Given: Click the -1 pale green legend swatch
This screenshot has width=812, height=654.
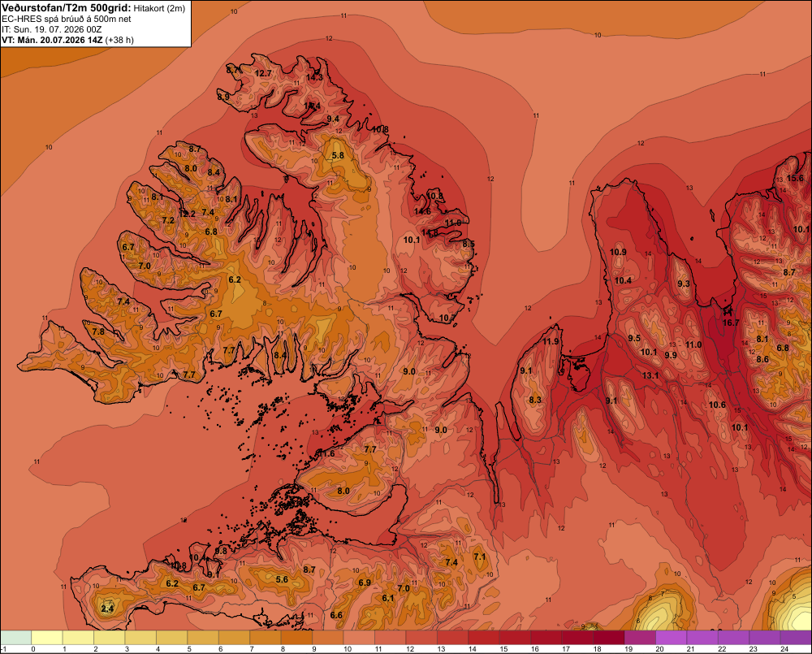Looking at the screenshot, I should (16, 638).
